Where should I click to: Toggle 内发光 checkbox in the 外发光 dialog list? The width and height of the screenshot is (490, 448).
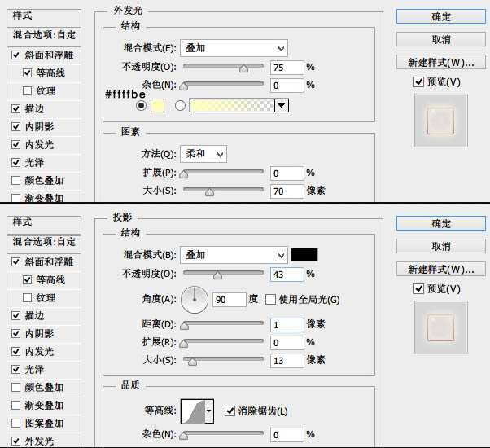click(x=15, y=144)
